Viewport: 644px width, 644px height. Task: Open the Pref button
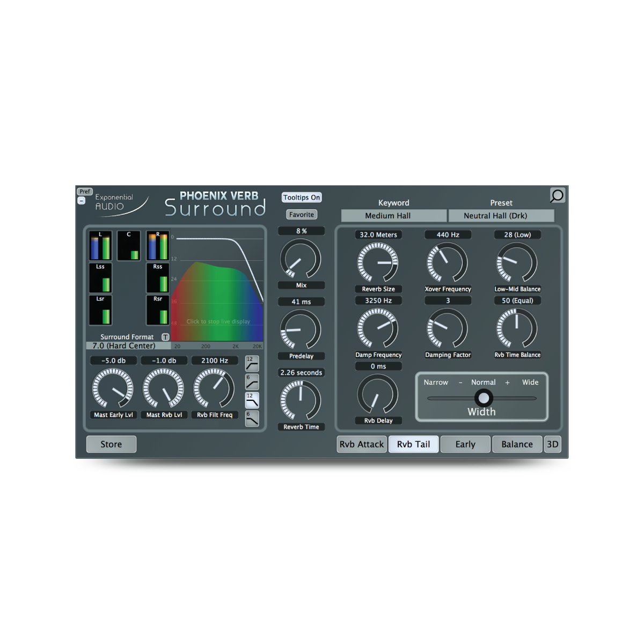85,192
